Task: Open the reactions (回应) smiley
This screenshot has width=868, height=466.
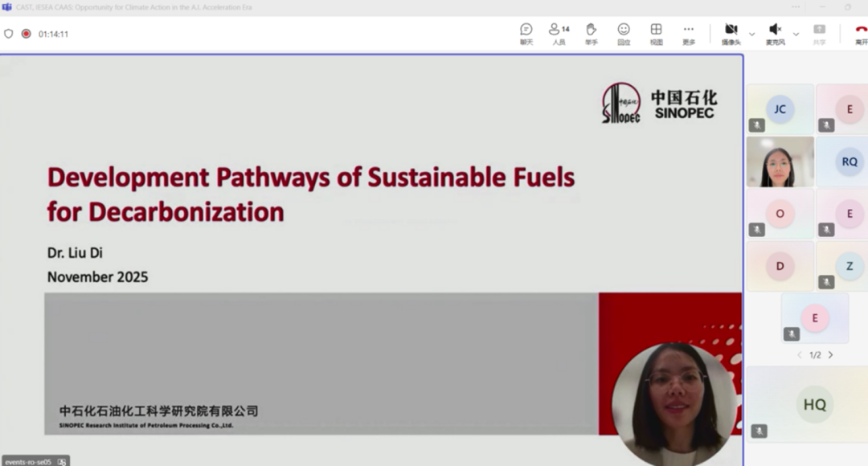Action: 624,33
